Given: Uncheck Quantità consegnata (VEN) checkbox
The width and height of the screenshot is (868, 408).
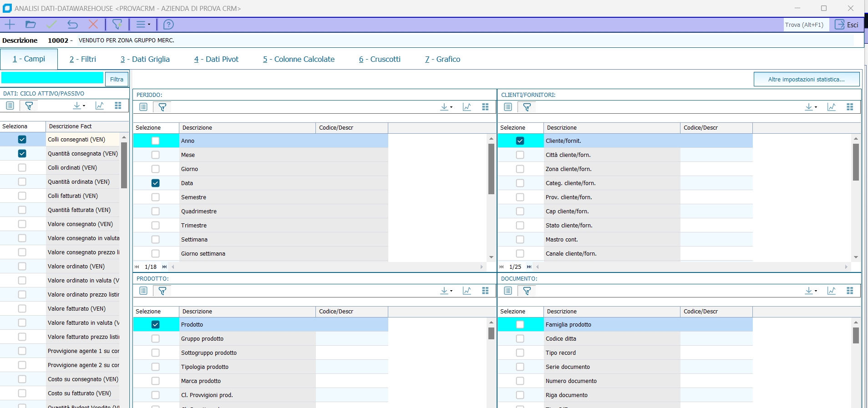Looking at the screenshot, I should pos(22,153).
